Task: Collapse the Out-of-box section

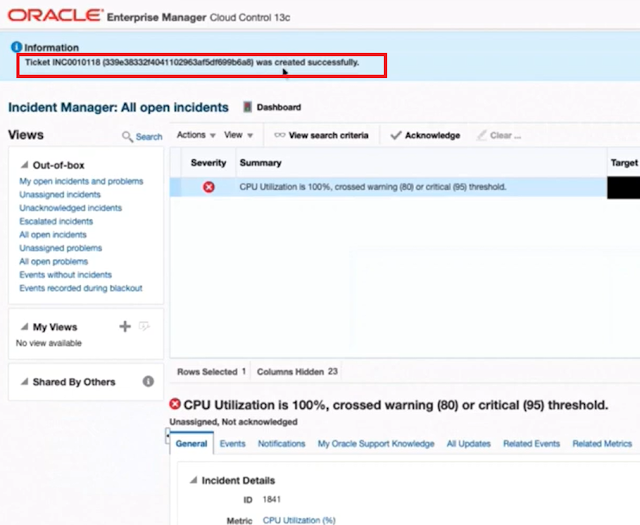Action: pyautogui.click(x=24, y=165)
